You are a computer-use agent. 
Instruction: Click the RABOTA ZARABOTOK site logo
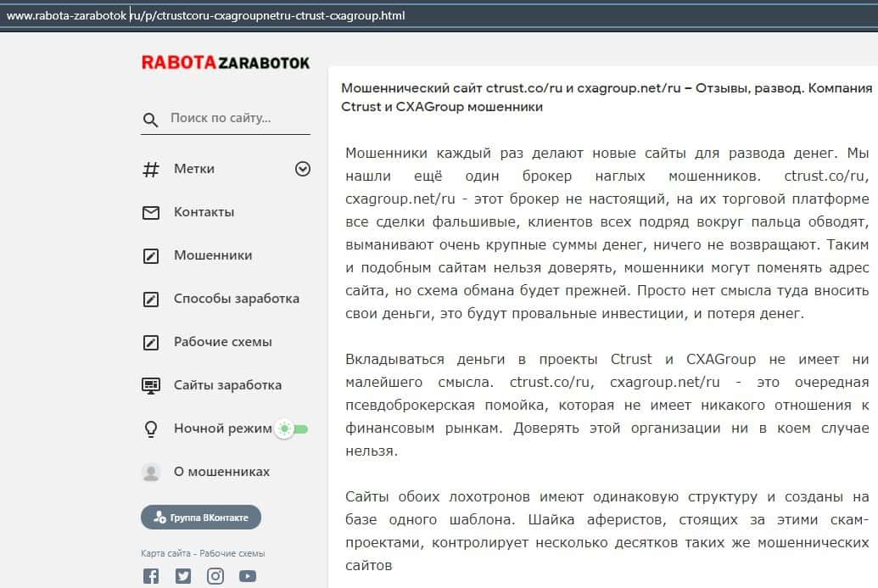pyautogui.click(x=225, y=63)
